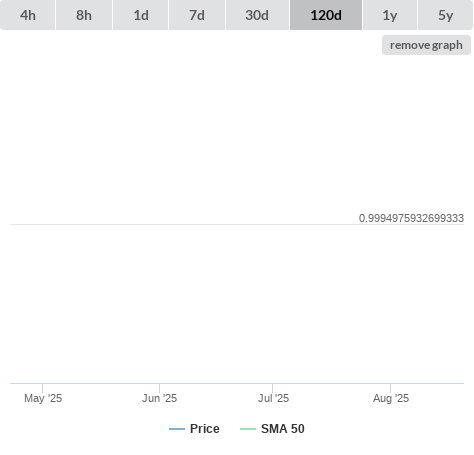
Task: Choose the 7d time period
Action: point(197,15)
